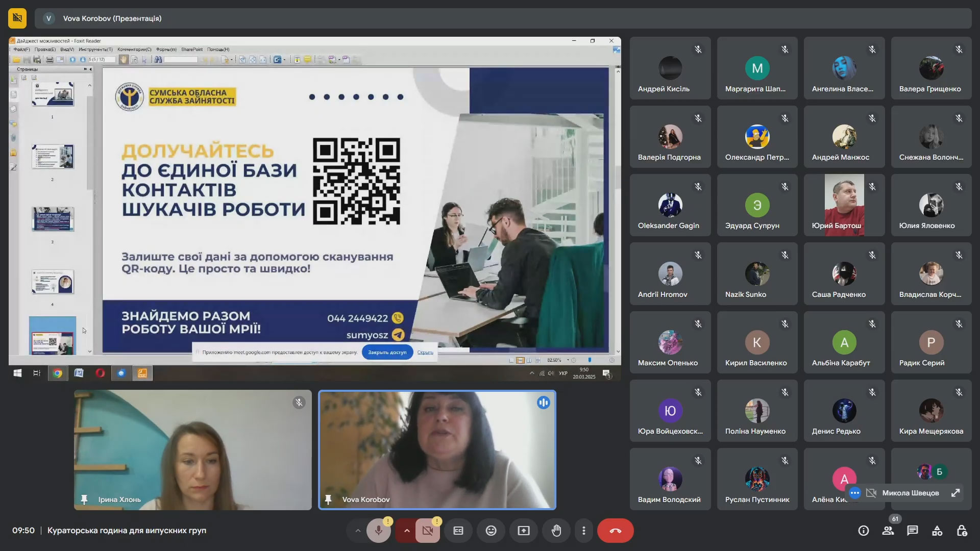The image size is (980, 551).
Task: Click the Foxit save icon
Action: coord(27,60)
